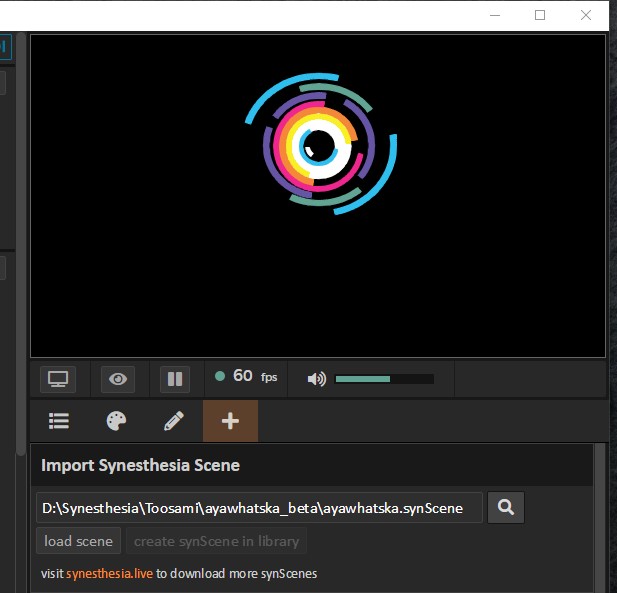
Task: Open the pencil edit tab
Action: pos(173,421)
